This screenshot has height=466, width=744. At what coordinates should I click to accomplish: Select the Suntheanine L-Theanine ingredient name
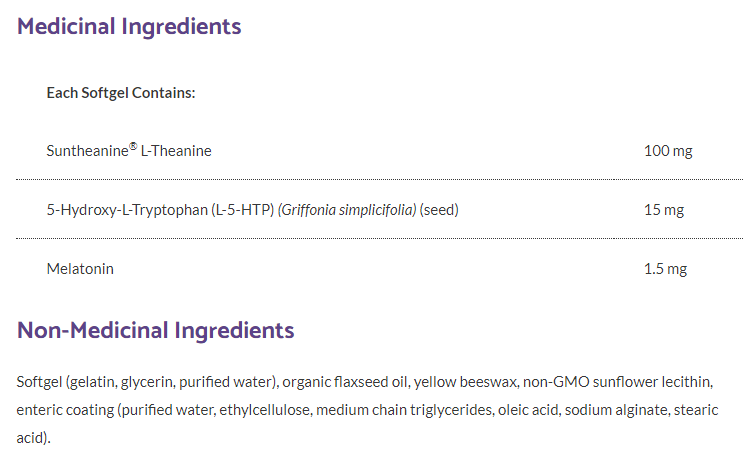[x=129, y=151]
